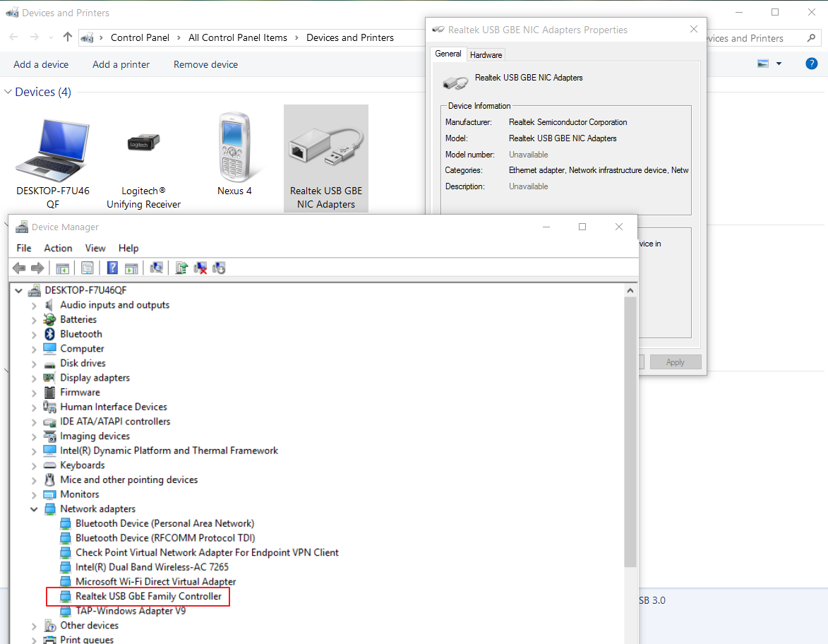The width and height of the screenshot is (828, 644).
Task: Select Keyboards in device tree
Action: [x=83, y=465]
